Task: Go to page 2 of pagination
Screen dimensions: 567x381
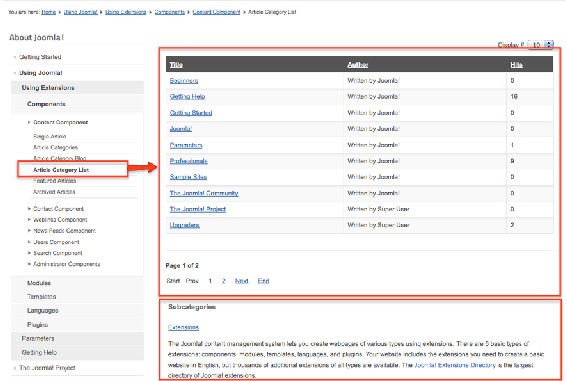Action: (223, 281)
